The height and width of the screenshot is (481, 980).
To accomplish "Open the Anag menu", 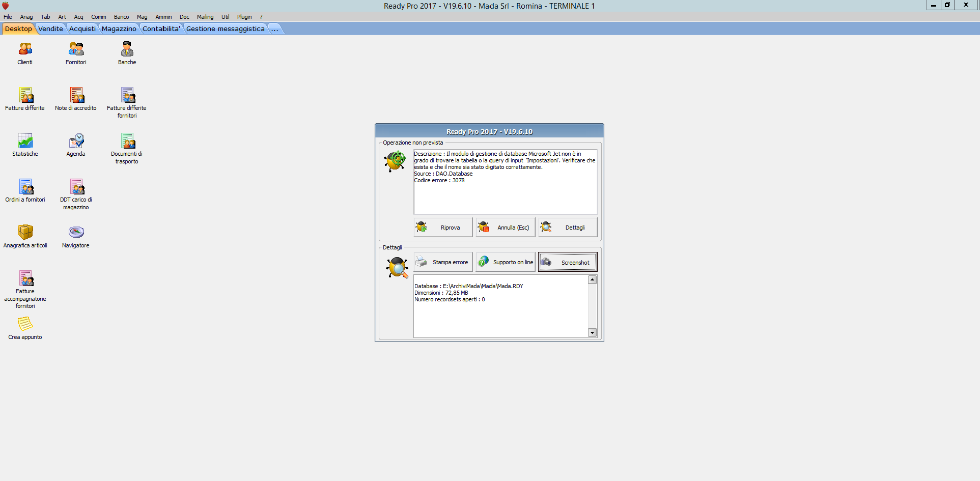I will (26, 17).
